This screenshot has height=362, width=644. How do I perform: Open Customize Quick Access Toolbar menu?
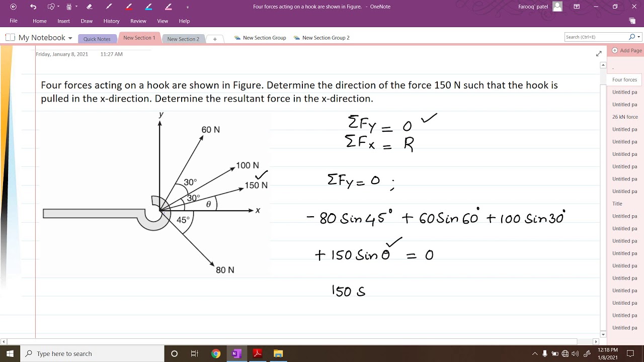click(x=188, y=7)
